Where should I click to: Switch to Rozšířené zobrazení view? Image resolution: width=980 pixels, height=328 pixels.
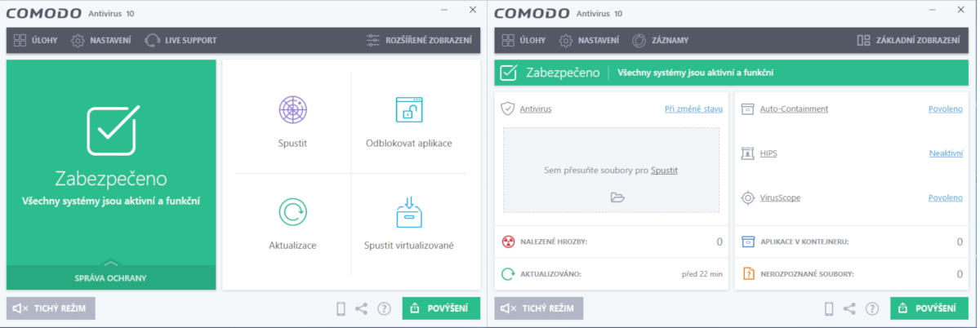pyautogui.click(x=418, y=40)
